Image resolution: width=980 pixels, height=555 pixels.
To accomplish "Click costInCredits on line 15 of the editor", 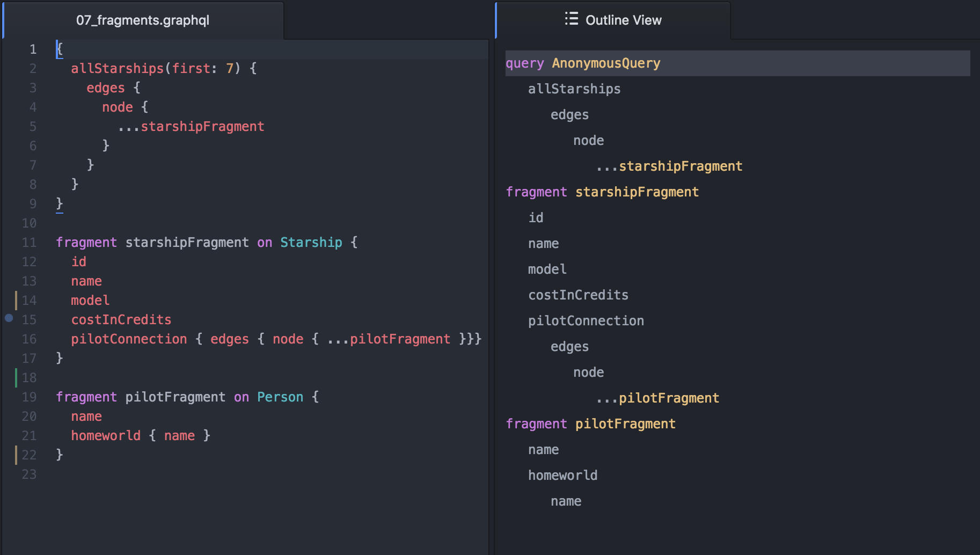I will pos(121,320).
